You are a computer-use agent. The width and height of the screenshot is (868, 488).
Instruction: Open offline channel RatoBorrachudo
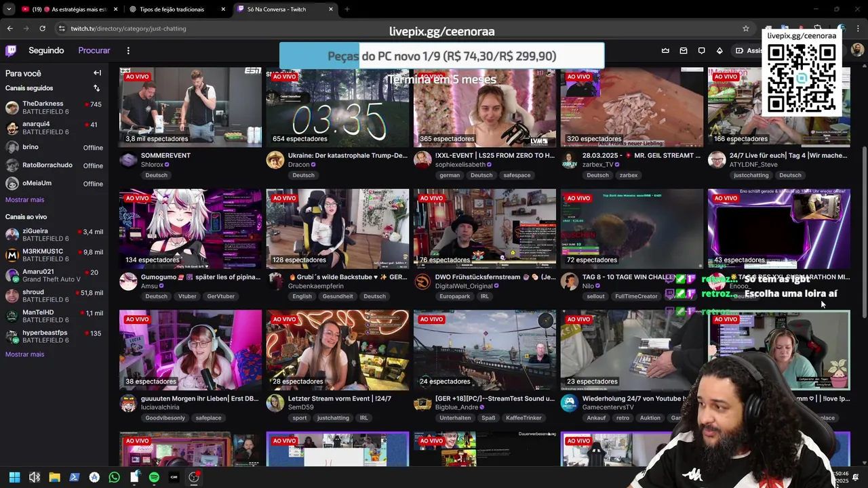54,165
